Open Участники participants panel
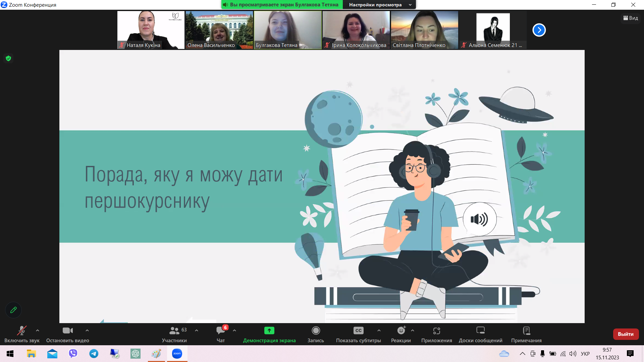 pyautogui.click(x=174, y=331)
